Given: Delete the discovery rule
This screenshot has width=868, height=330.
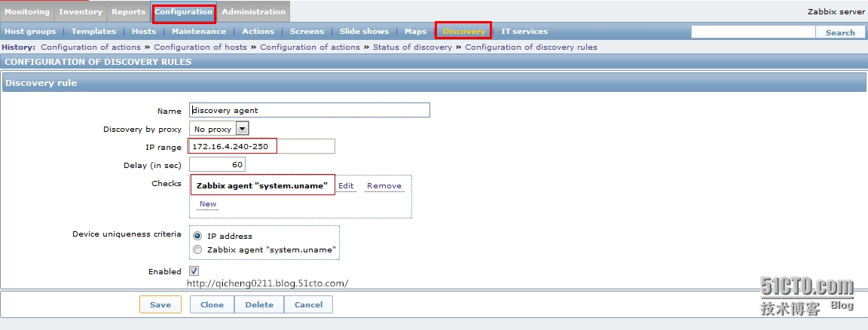Looking at the screenshot, I should pyautogui.click(x=259, y=304).
